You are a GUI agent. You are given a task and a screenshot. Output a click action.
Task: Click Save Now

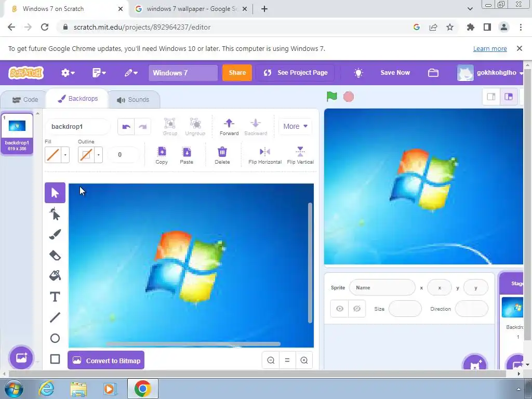[x=395, y=73]
